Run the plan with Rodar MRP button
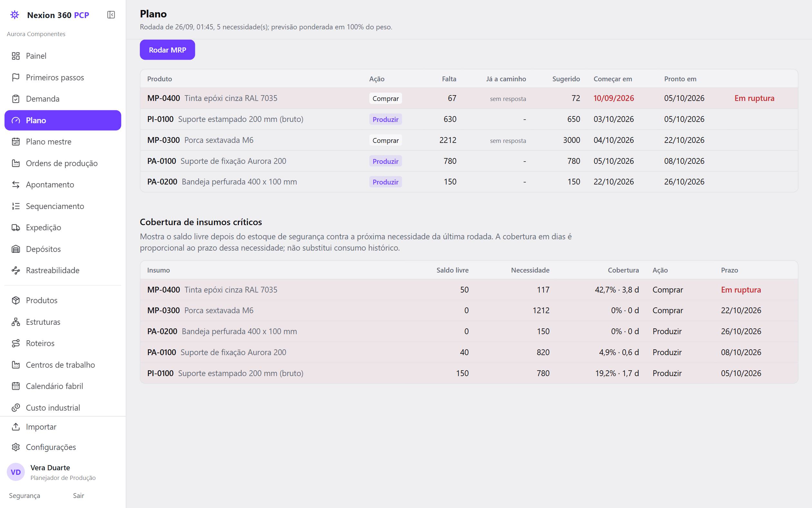 coord(168,50)
